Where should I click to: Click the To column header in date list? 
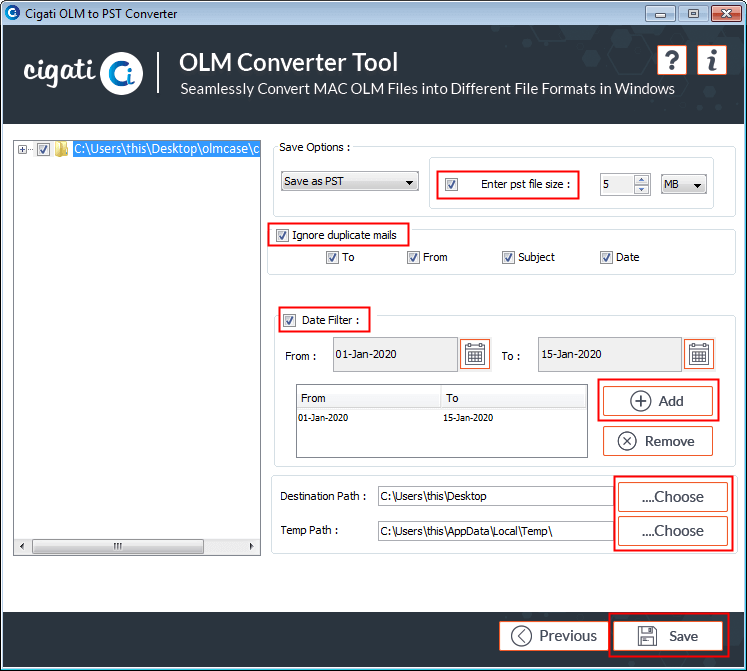pos(514,398)
